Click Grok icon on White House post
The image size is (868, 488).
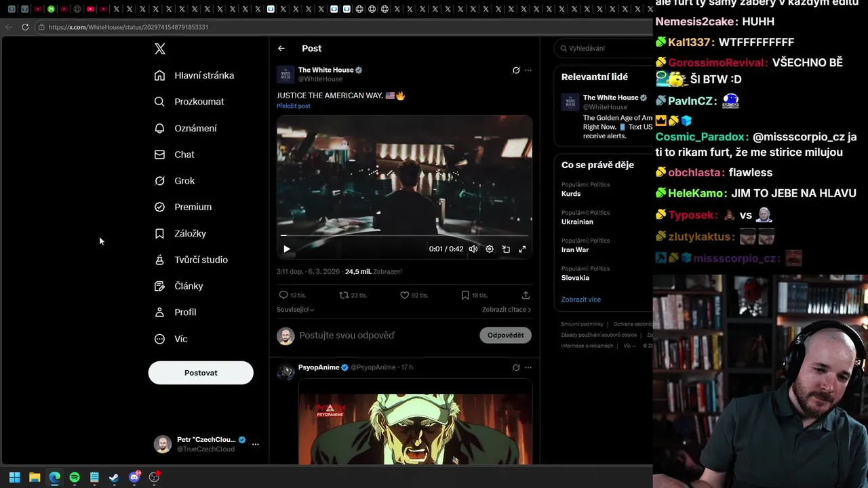tap(516, 70)
